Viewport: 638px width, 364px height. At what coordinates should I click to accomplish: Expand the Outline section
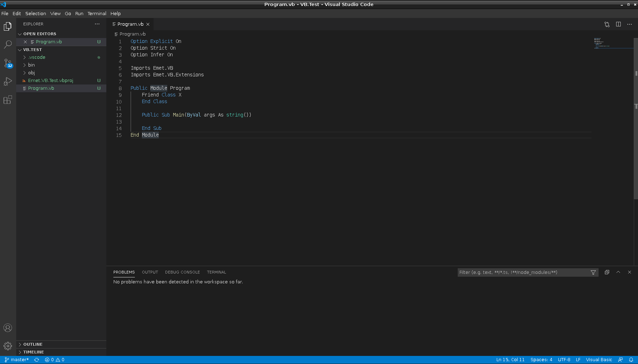(x=33, y=344)
